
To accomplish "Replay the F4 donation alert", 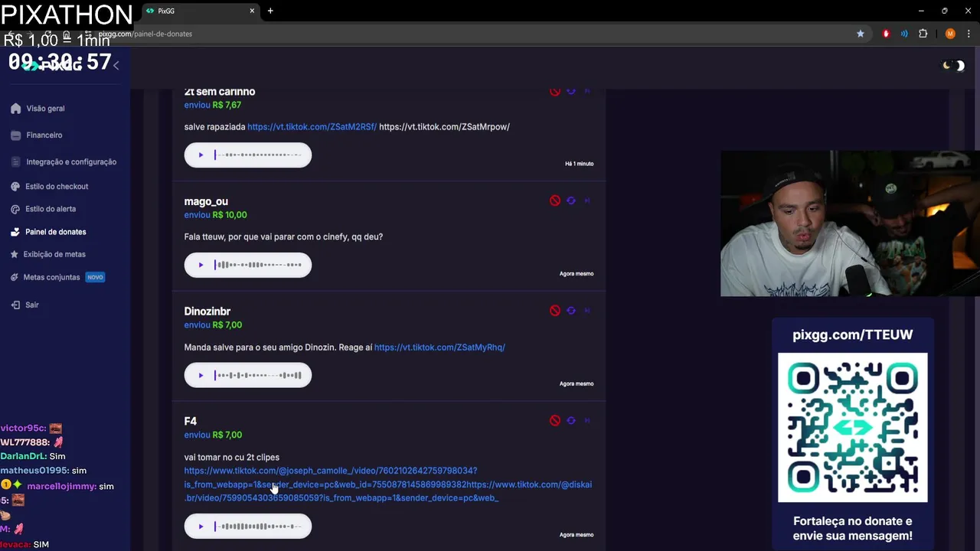I will click(x=570, y=420).
